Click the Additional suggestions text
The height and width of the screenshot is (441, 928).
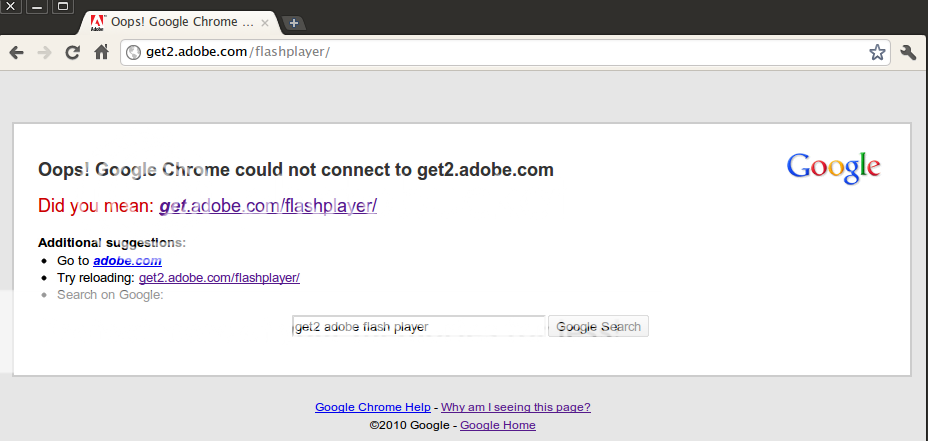tap(112, 243)
